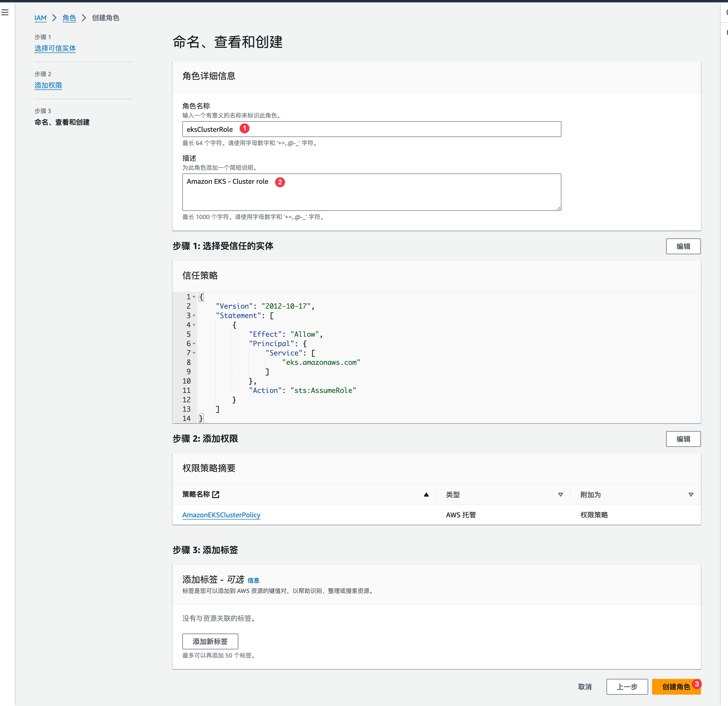Viewport: 728px width, 706px height.
Task: Click the 创建角色 breadcrumb text
Action: (x=105, y=18)
